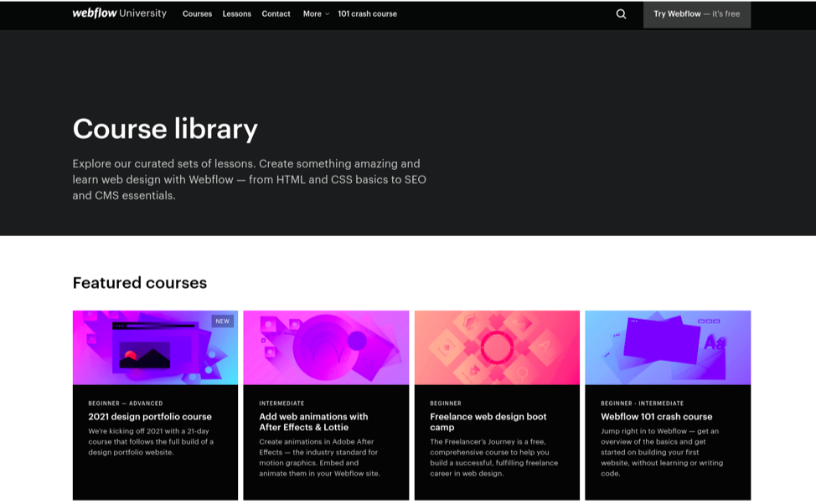The height and width of the screenshot is (504, 816).
Task: Click the After Effects course thumbnail
Action: tap(326, 347)
